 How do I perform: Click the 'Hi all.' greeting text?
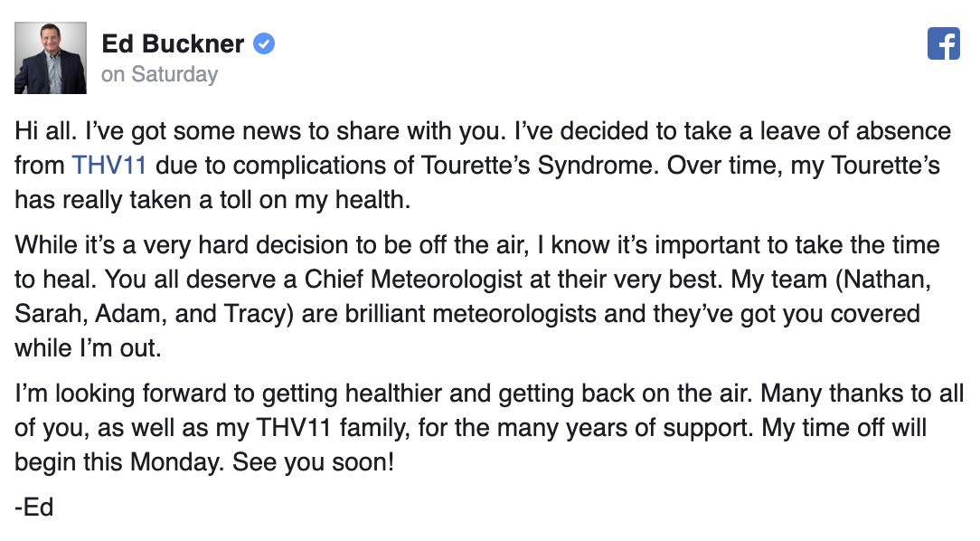tap(45, 131)
